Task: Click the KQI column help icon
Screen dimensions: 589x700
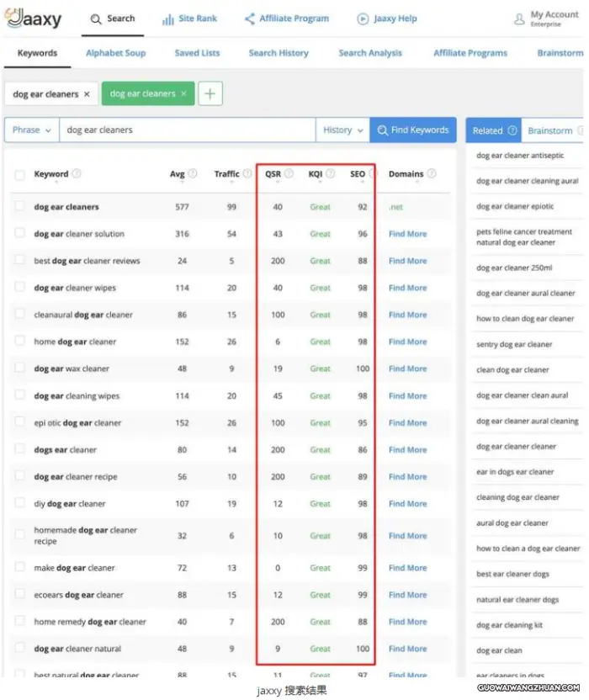Action: [x=331, y=173]
